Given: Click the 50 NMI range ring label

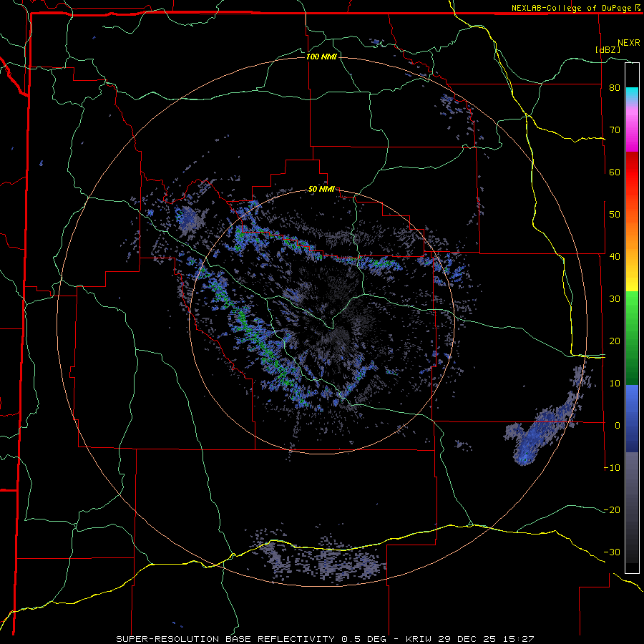Looking at the screenshot, I should point(321,190).
